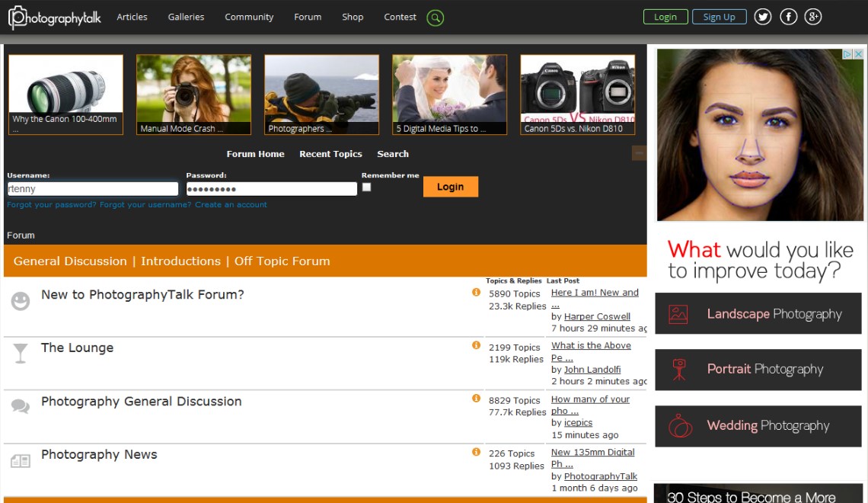Viewport: 868px width, 503px height.
Task: Open Photography News board
Action: [99, 455]
